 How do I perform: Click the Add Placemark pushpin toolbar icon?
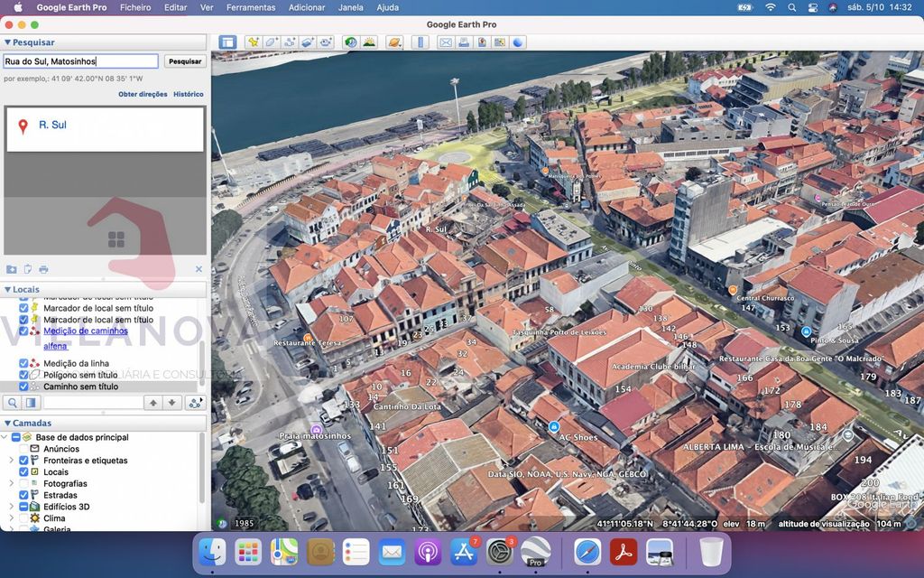pyautogui.click(x=254, y=42)
